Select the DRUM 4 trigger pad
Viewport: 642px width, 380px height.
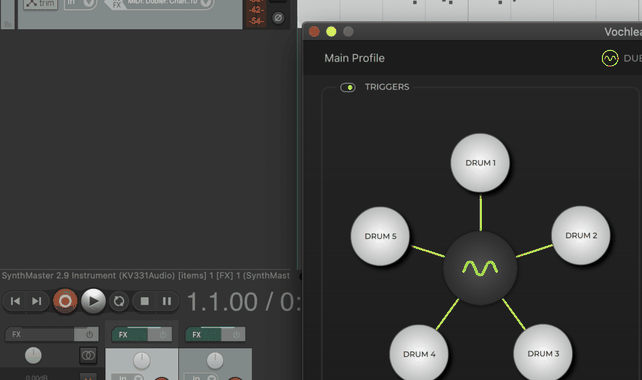coord(419,353)
